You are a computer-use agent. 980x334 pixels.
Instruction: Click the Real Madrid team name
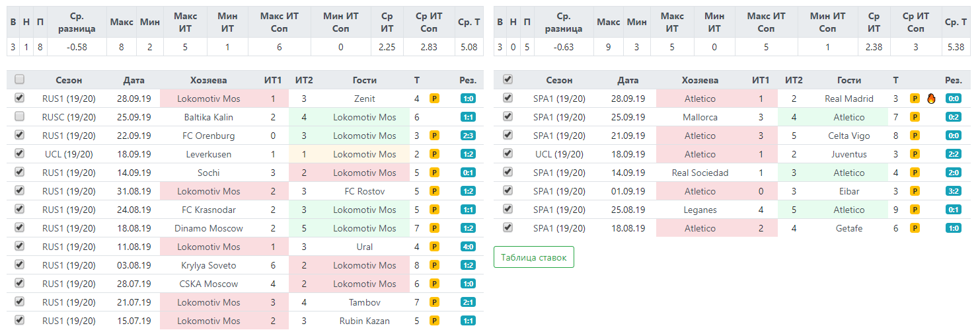coord(849,99)
